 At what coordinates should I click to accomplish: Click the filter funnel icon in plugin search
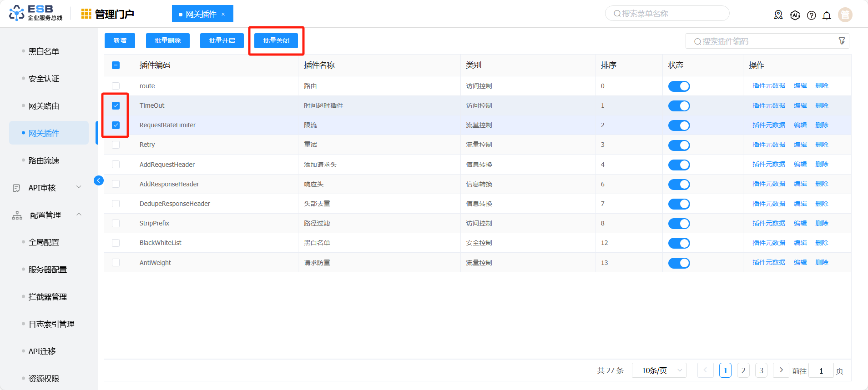coord(842,41)
